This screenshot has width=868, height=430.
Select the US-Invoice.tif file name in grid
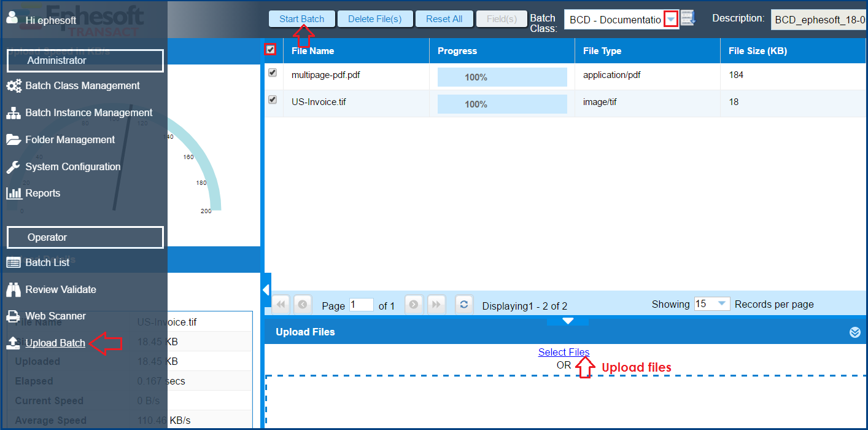[319, 102]
